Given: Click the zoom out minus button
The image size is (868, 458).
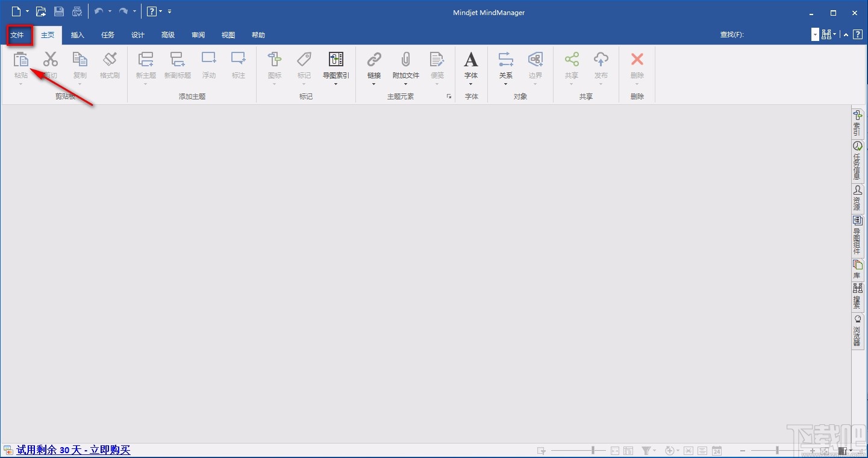Looking at the screenshot, I should click(743, 450).
